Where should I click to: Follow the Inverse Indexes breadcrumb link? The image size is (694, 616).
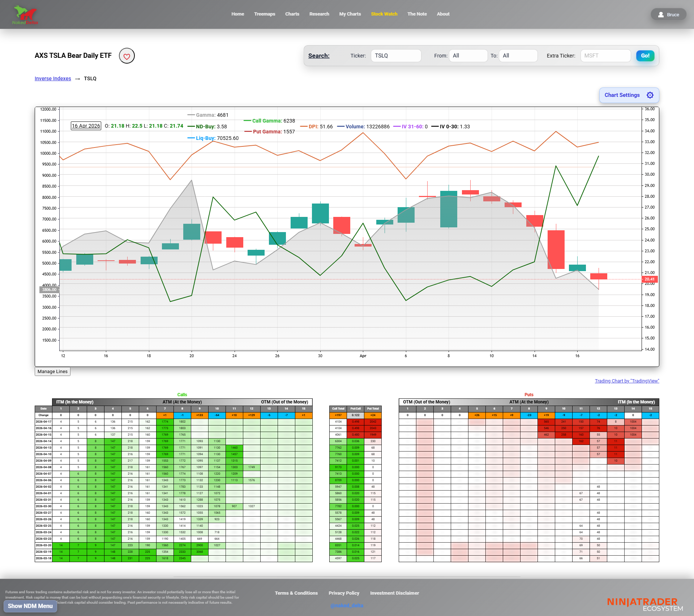click(53, 78)
